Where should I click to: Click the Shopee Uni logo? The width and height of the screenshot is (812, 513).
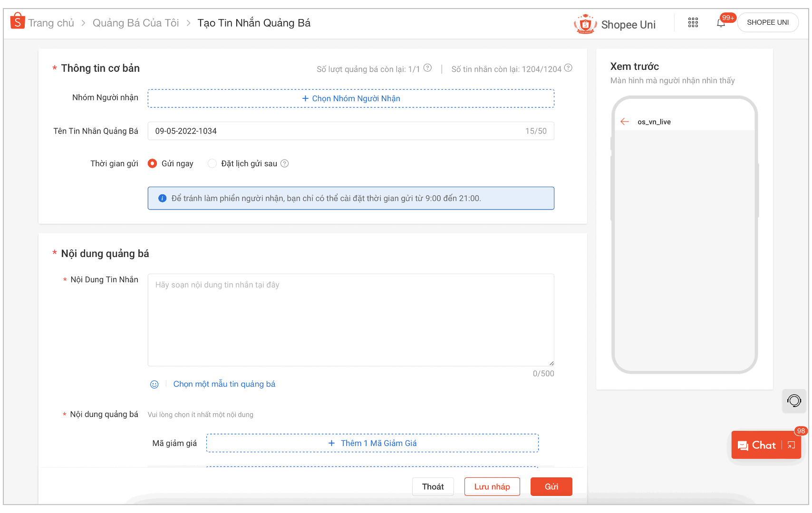615,24
